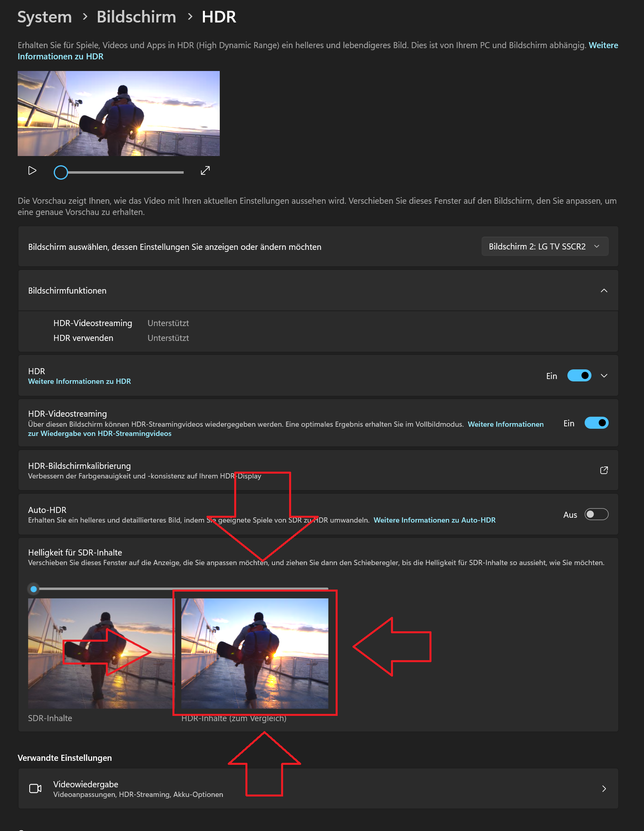644x831 pixels.
Task: Open the Bildschirm 2: LG TV SSCR2 dropdown
Action: pyautogui.click(x=545, y=246)
